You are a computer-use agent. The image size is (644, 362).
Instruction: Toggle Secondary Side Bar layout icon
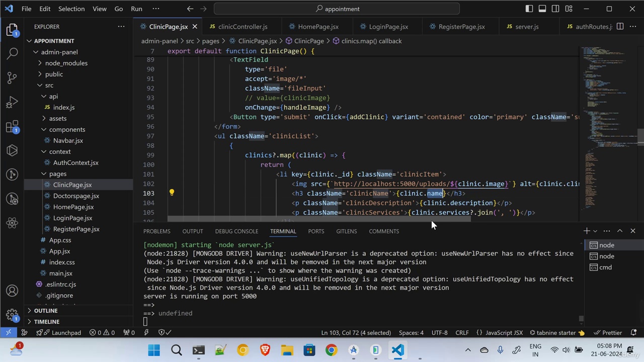(x=555, y=9)
